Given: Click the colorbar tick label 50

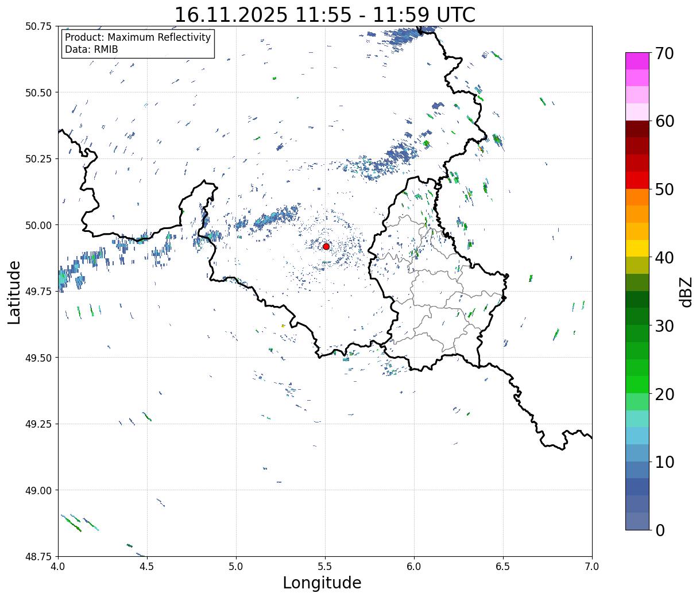Looking at the screenshot, I should (x=664, y=189).
